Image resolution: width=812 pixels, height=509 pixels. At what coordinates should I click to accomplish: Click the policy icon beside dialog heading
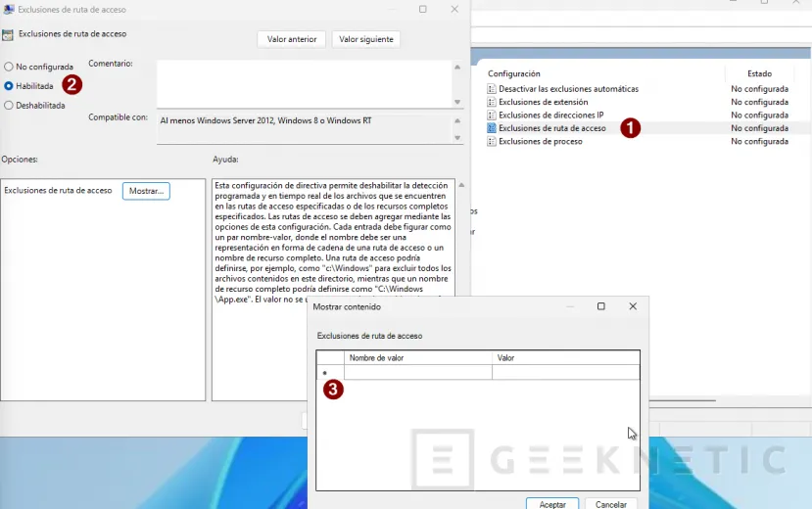click(8, 35)
